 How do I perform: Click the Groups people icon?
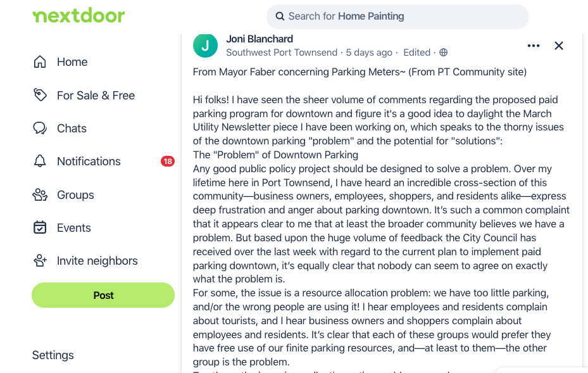40,195
